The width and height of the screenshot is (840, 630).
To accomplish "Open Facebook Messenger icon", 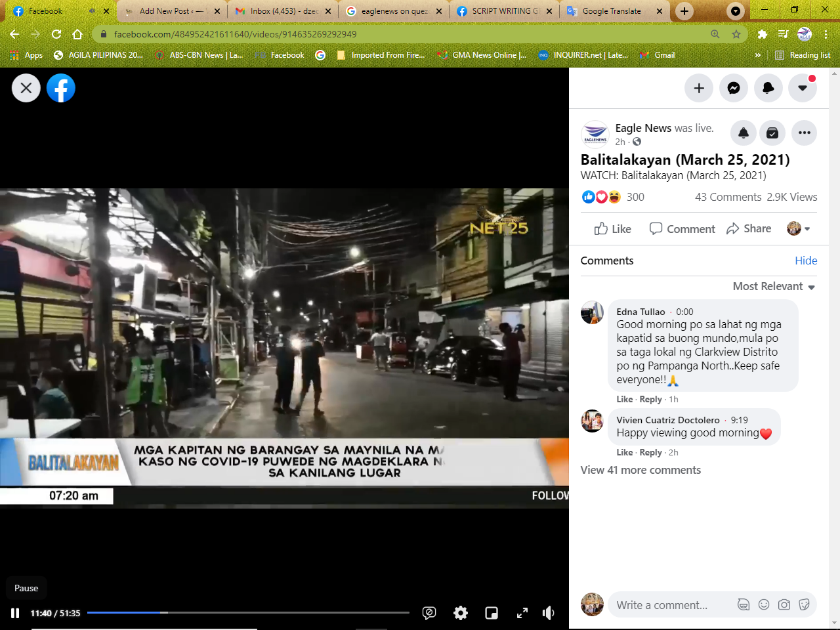I will coord(734,88).
